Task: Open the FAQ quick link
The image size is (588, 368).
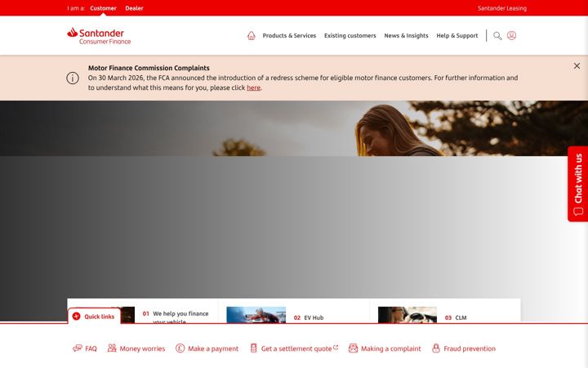Action: (x=85, y=348)
